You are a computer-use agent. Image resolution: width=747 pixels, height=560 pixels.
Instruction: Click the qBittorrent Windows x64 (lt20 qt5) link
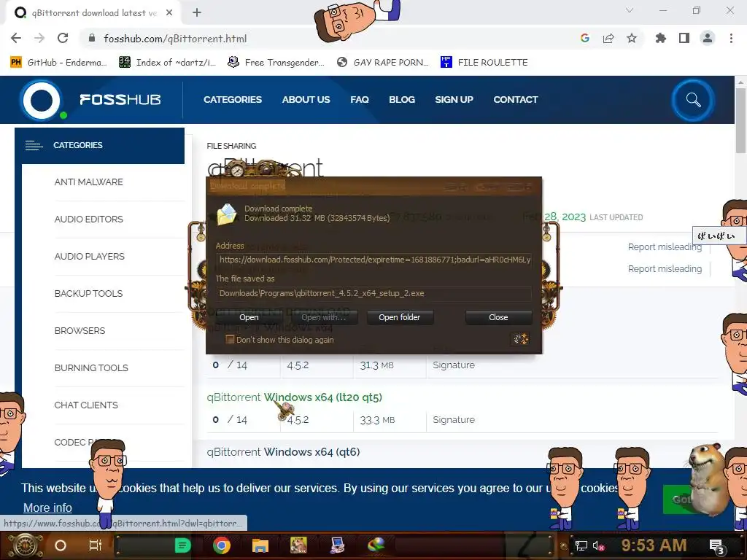[x=295, y=397]
